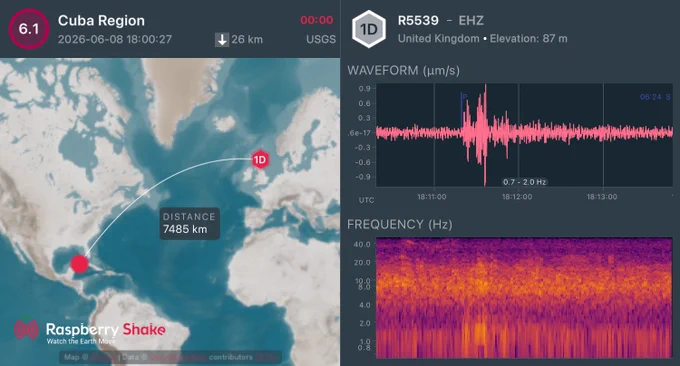
Task: Click the 1D station hexagon in header
Action: coord(369,29)
